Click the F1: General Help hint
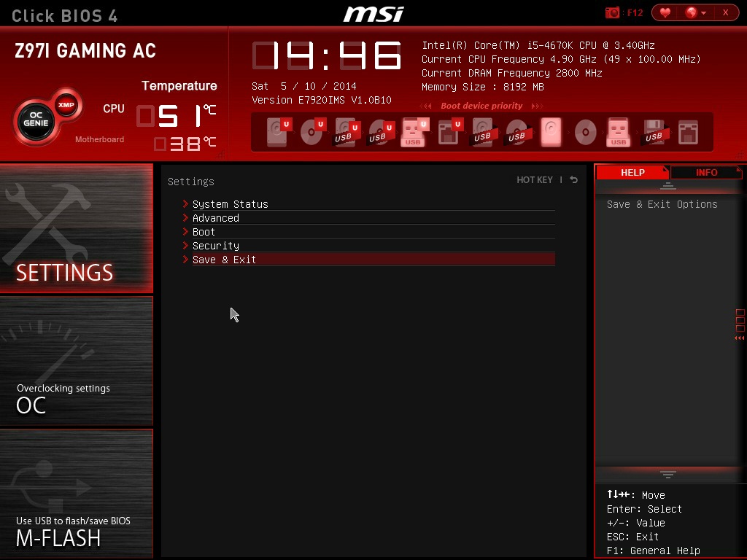Image resolution: width=747 pixels, height=560 pixels. 654,551
